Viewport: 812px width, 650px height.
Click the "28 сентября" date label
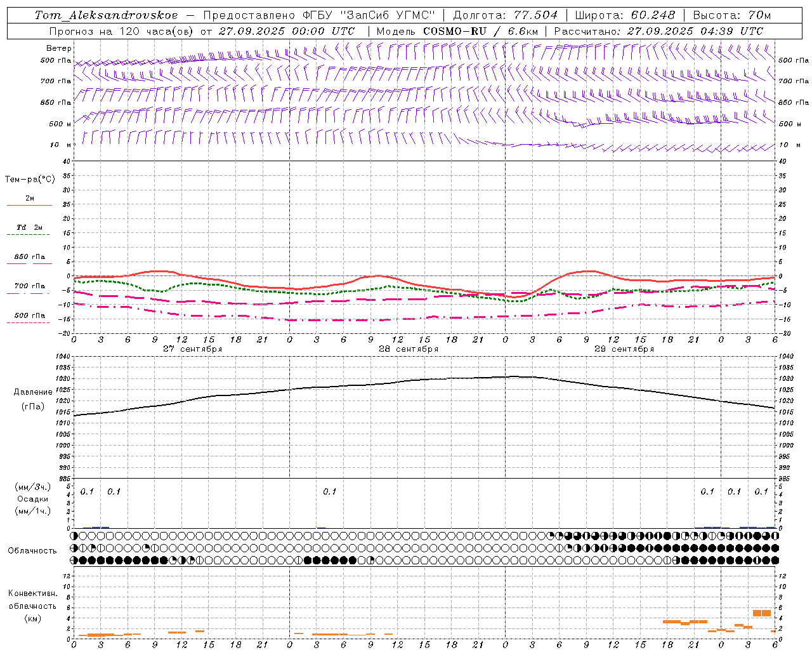point(408,349)
